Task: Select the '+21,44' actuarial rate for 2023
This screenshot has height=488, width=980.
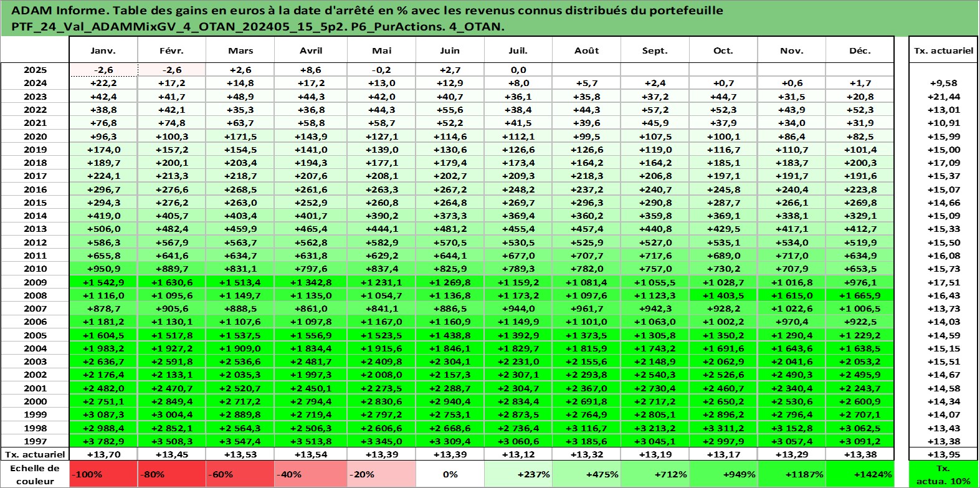Action: coord(943,97)
